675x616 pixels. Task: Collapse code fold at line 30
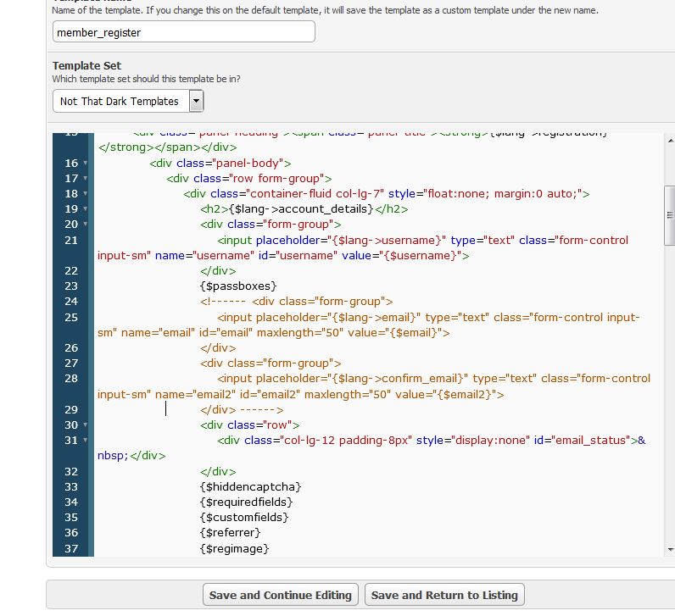[86, 425]
